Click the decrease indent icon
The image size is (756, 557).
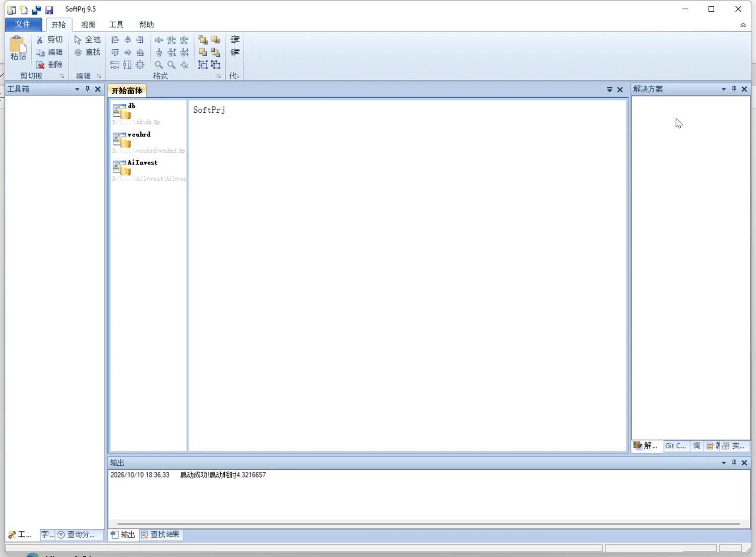[x=235, y=39]
